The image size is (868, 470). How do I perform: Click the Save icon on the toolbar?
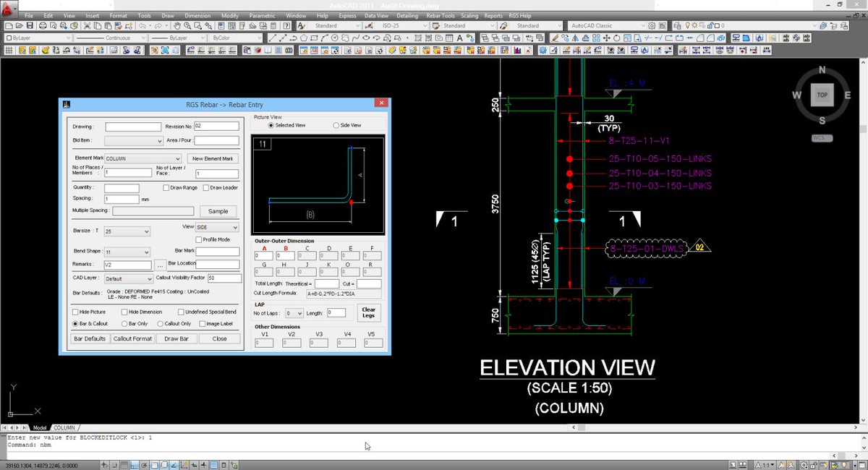click(29, 26)
